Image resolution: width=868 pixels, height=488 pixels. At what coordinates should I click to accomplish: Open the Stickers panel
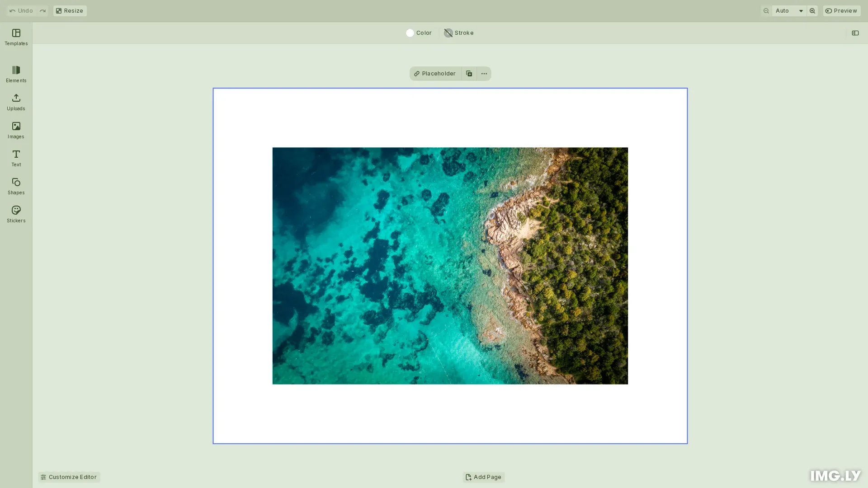click(16, 214)
